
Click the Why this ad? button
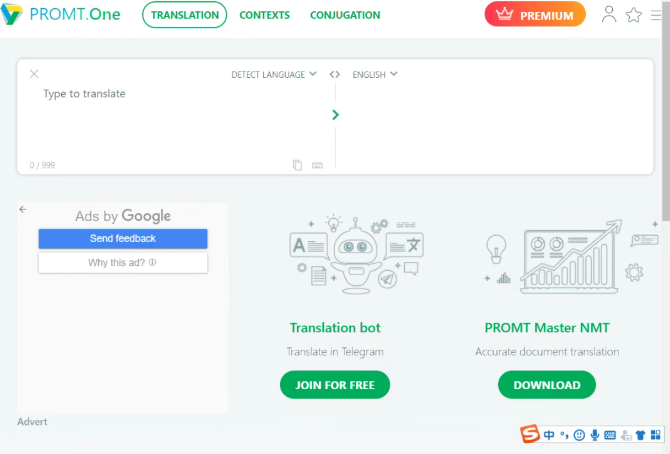(123, 262)
